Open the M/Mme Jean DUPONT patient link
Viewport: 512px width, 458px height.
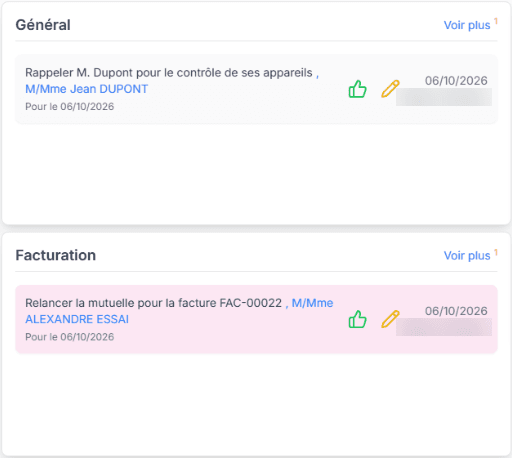coord(87,89)
